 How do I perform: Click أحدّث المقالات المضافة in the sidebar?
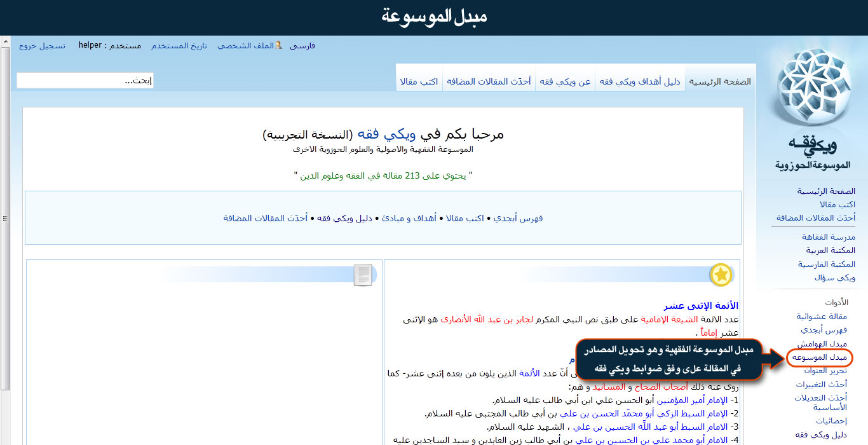coord(816,217)
